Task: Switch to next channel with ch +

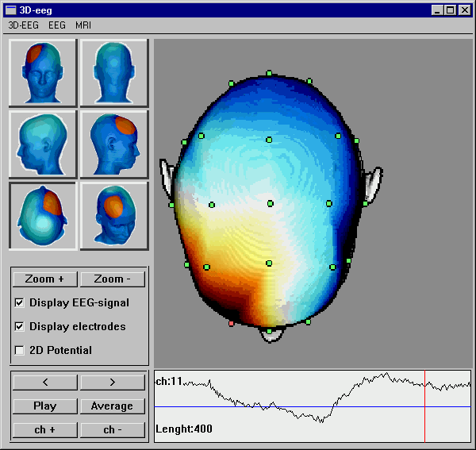Action: tap(44, 430)
